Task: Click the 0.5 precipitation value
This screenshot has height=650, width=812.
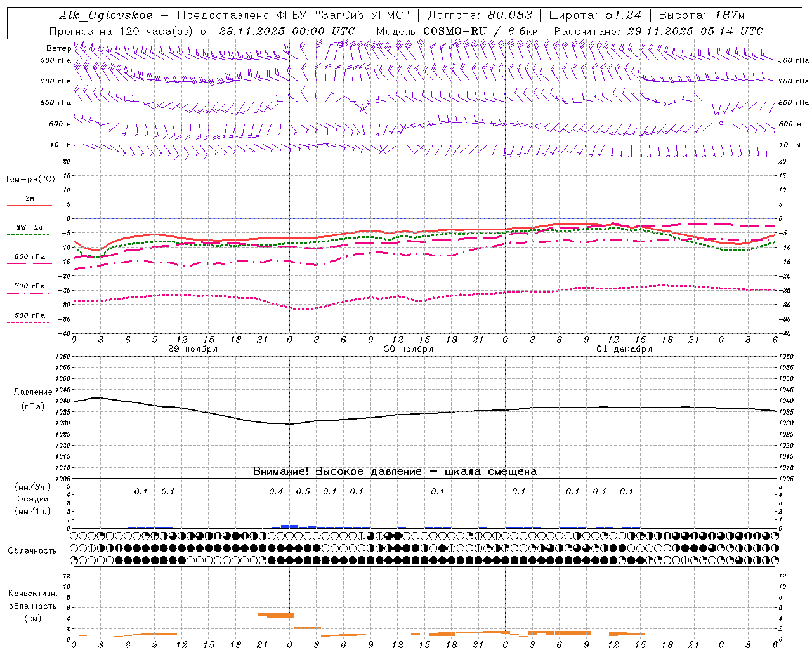Action: click(x=303, y=491)
